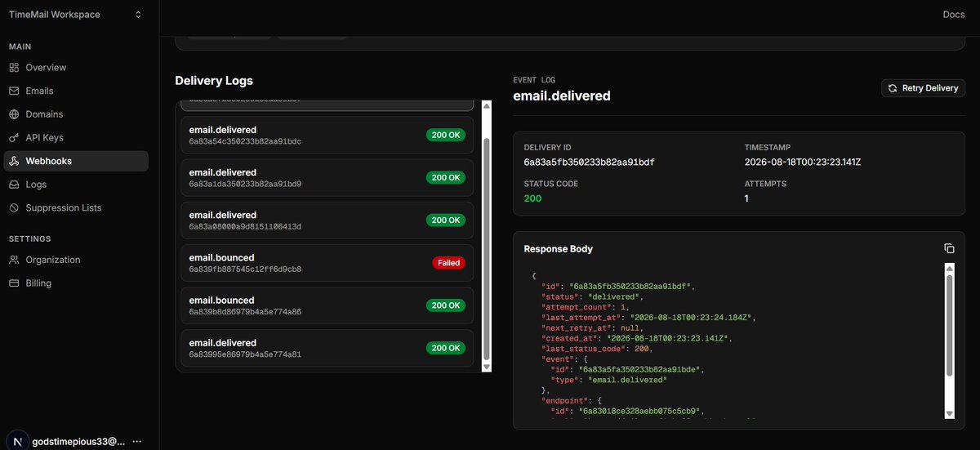Click Delivery Logs scrollbar up arrow
This screenshot has width=980, height=450.
pyautogui.click(x=487, y=105)
